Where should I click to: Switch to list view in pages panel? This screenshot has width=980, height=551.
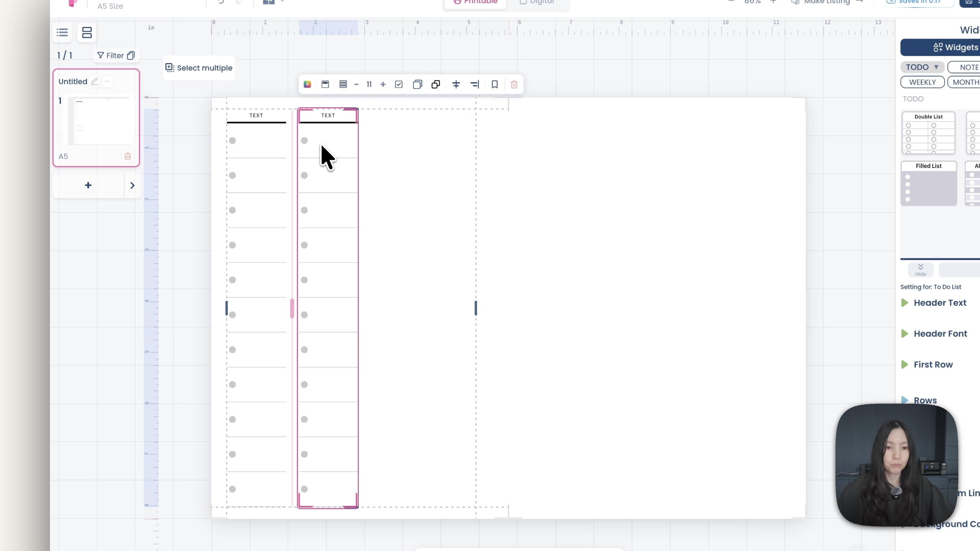point(62,33)
